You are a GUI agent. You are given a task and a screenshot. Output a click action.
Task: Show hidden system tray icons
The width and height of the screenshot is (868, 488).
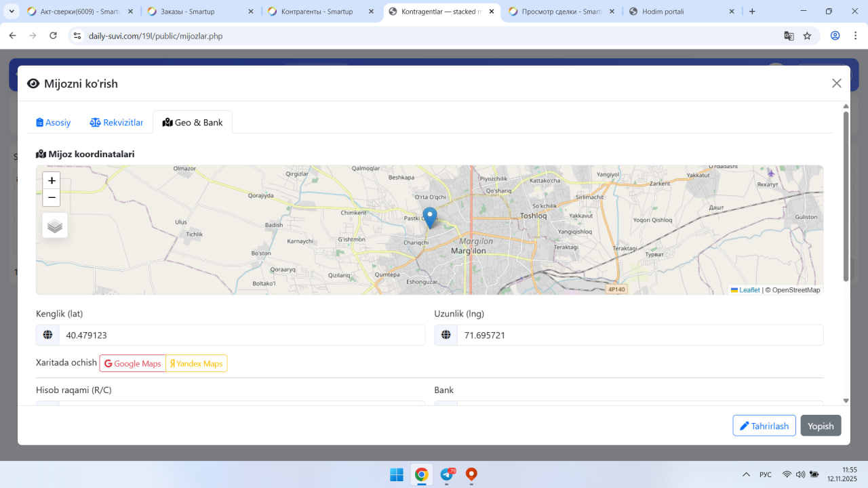(746, 474)
